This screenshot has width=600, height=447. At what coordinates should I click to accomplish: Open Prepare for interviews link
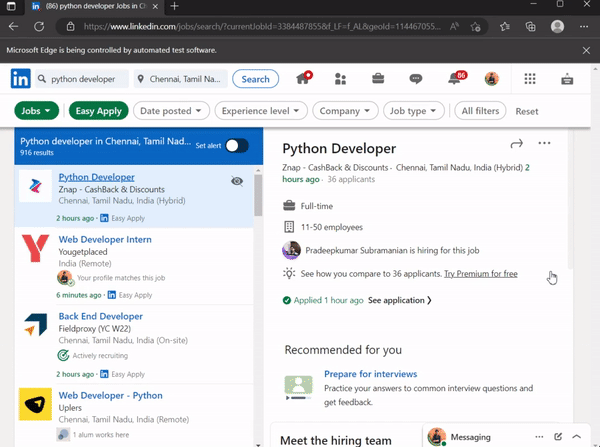(370, 374)
